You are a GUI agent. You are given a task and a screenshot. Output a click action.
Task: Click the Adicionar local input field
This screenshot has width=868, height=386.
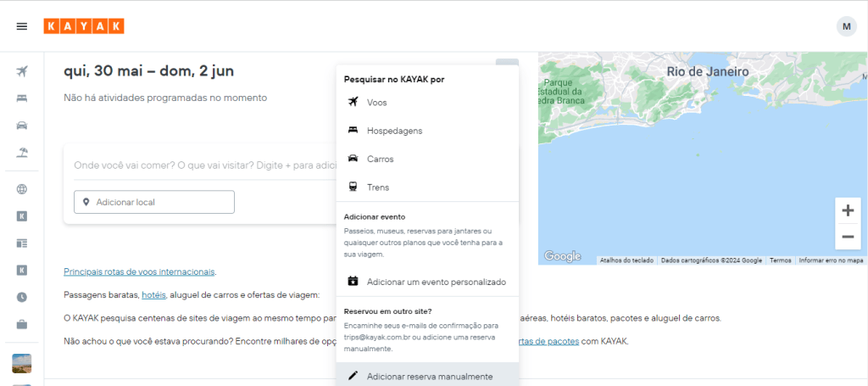(154, 202)
